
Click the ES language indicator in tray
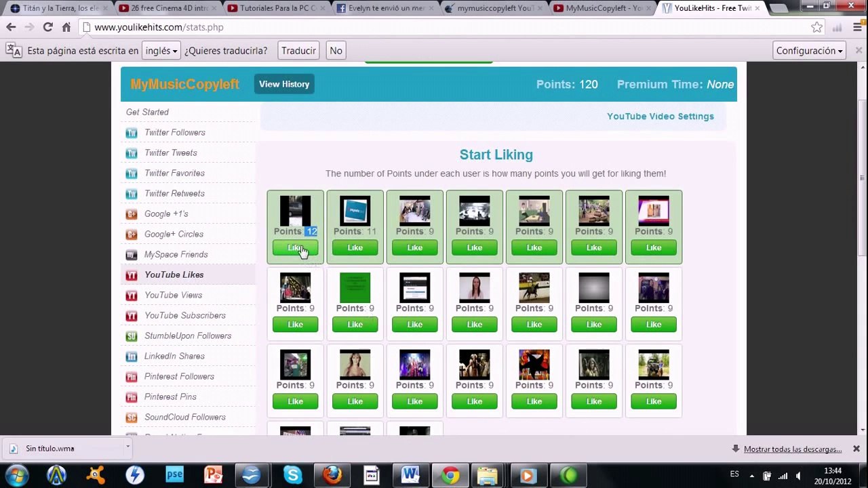click(734, 474)
